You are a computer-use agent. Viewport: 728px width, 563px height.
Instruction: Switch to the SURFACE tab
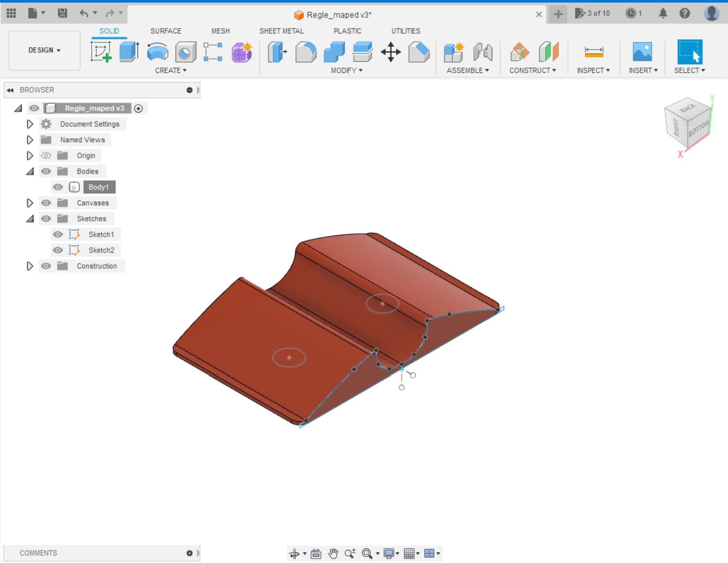(x=165, y=31)
